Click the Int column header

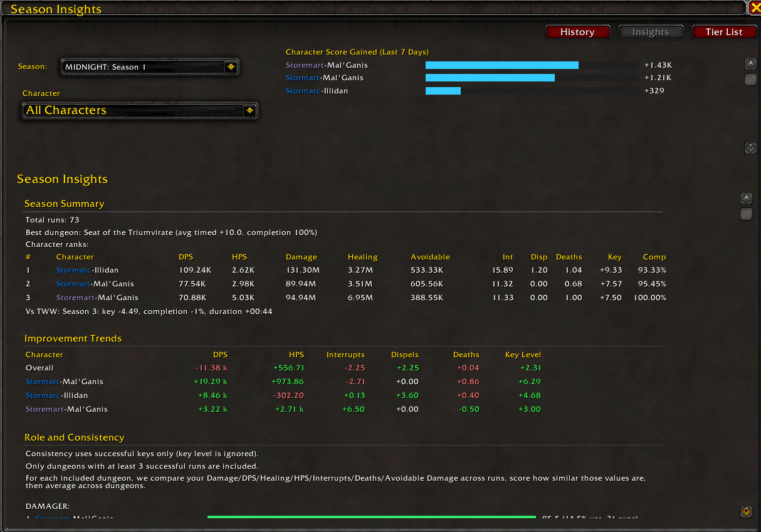[x=508, y=257]
